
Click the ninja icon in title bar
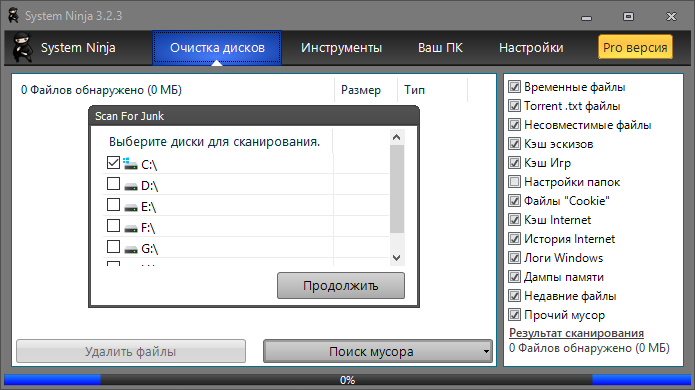(14, 16)
